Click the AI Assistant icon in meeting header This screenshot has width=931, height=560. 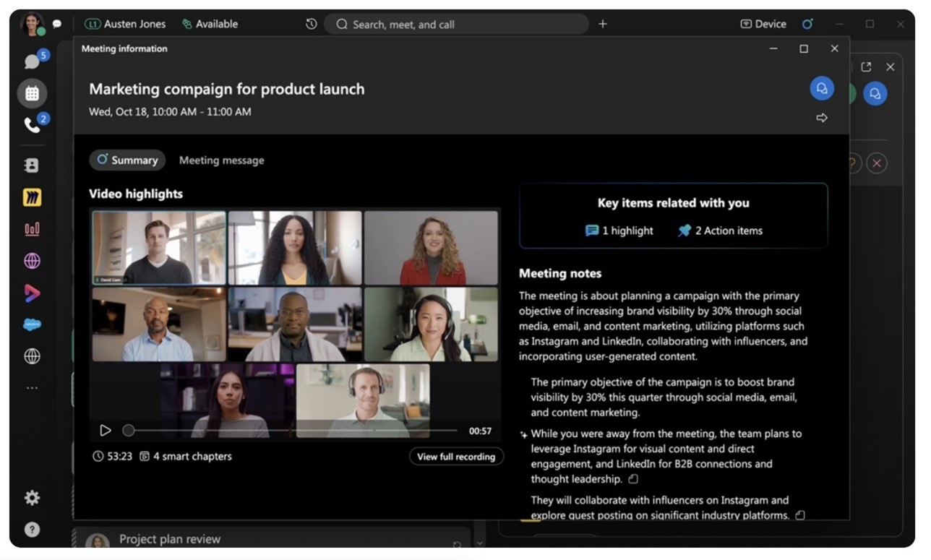(821, 88)
